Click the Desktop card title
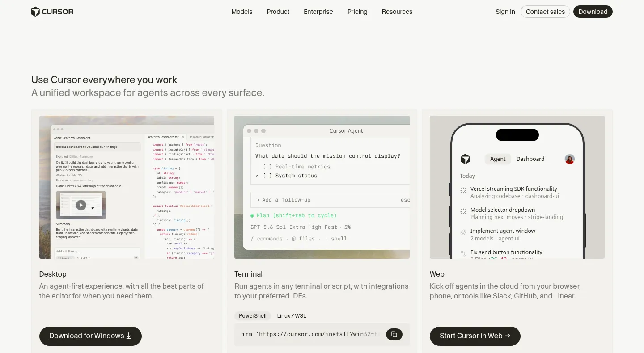The width and height of the screenshot is (644, 353). click(x=53, y=274)
